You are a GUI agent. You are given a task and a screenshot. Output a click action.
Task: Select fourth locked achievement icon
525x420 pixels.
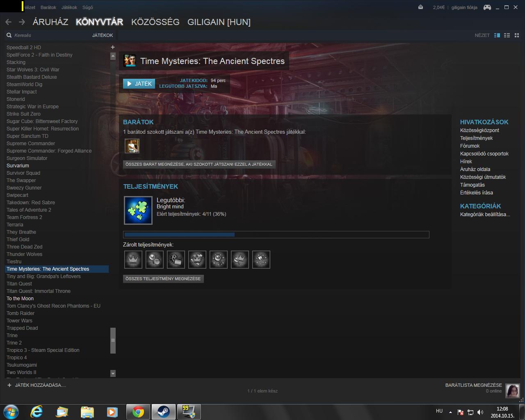pyautogui.click(x=197, y=260)
